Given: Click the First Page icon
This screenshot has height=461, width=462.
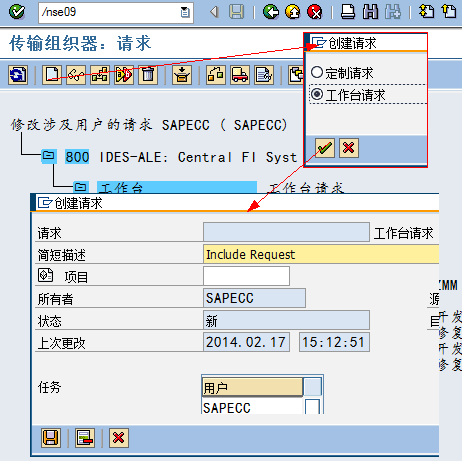Looking at the screenshot, I should 426,12.
